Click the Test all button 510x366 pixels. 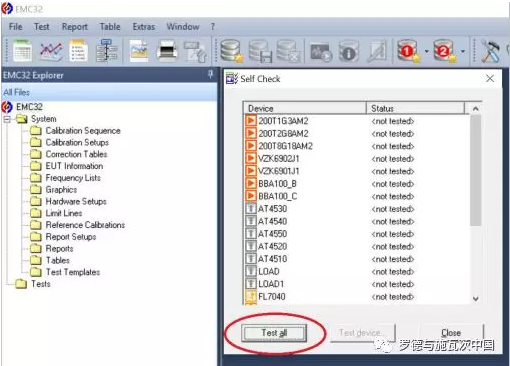click(x=274, y=333)
